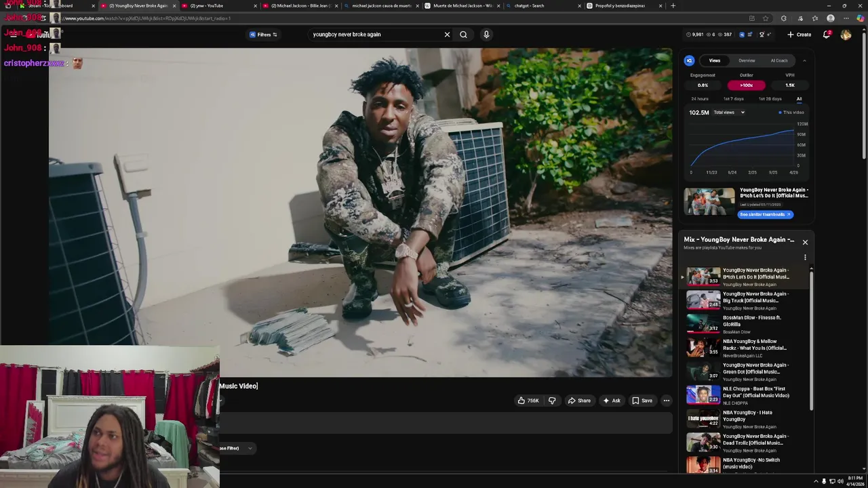The image size is (868, 488).
Task: Switch to Muerte de Michael Jackson tab
Action: [x=462, y=5]
